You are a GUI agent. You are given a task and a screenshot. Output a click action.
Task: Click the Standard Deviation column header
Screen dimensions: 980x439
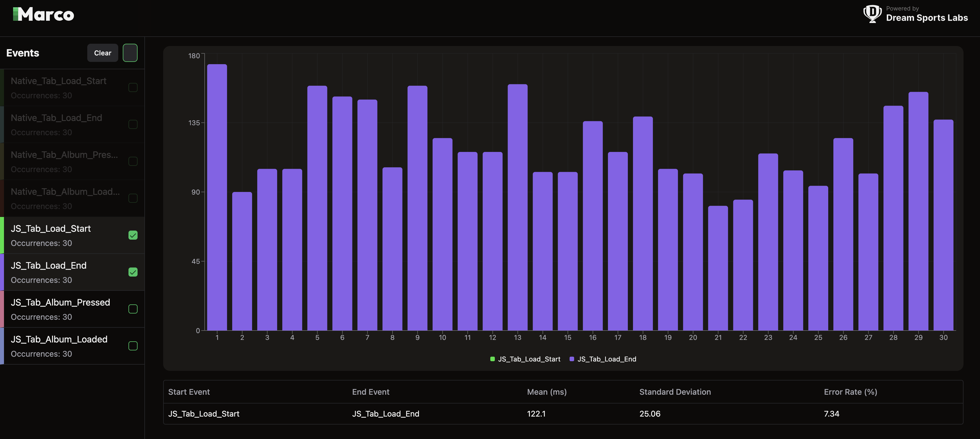(675, 392)
